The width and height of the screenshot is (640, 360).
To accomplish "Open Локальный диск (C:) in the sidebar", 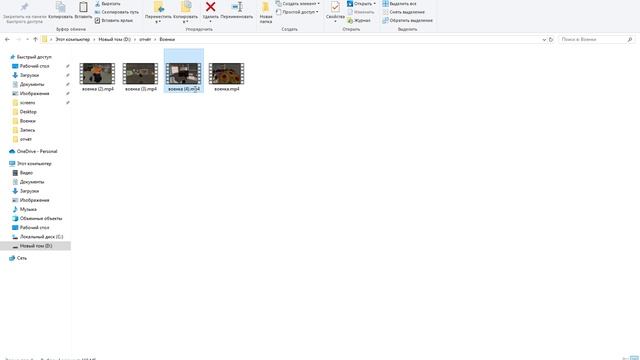I will (41, 237).
